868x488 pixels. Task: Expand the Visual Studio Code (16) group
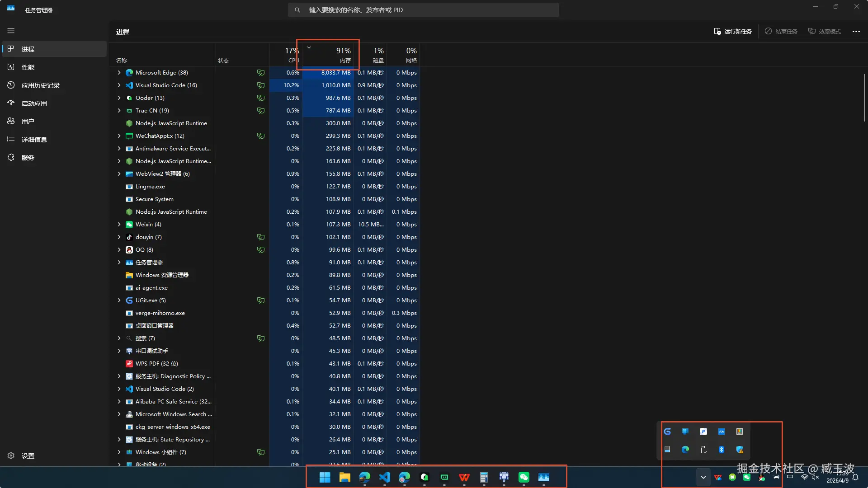(x=119, y=85)
